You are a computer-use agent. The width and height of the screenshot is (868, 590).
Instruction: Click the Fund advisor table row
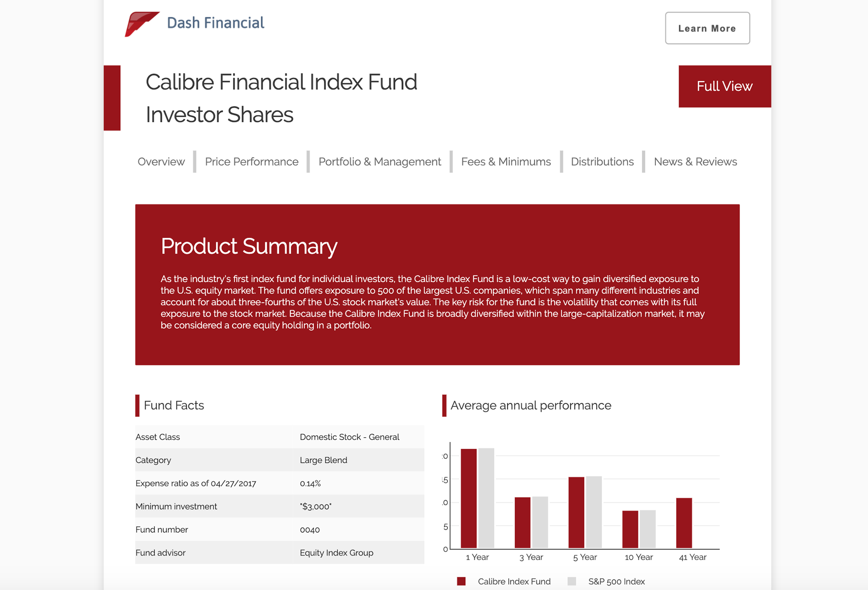pyautogui.click(x=279, y=553)
